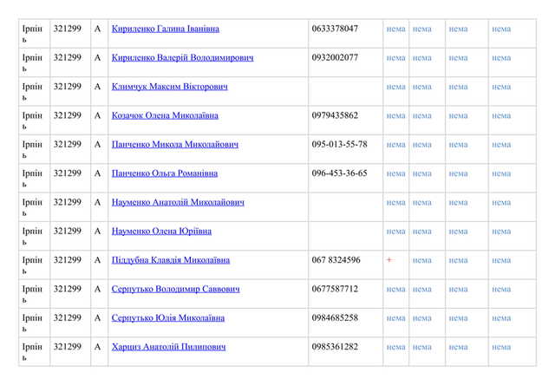
Task: Click the phone number 0985361282 cell
Action: tap(335, 347)
